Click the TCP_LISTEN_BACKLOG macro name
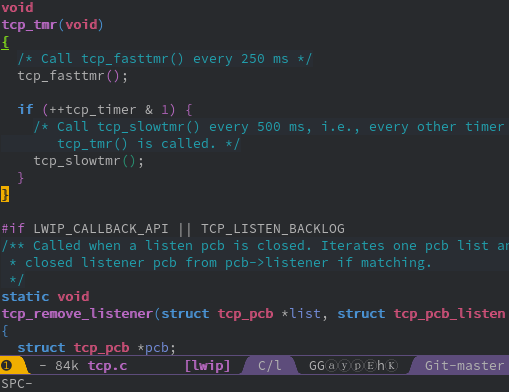This screenshot has height=392, width=509. tap(273, 229)
